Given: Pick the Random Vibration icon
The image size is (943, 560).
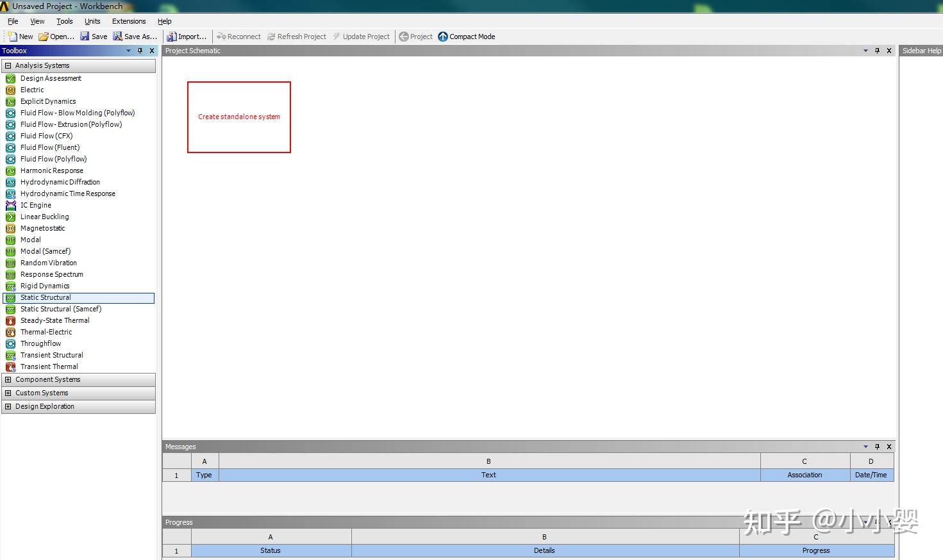Looking at the screenshot, I should (10, 263).
